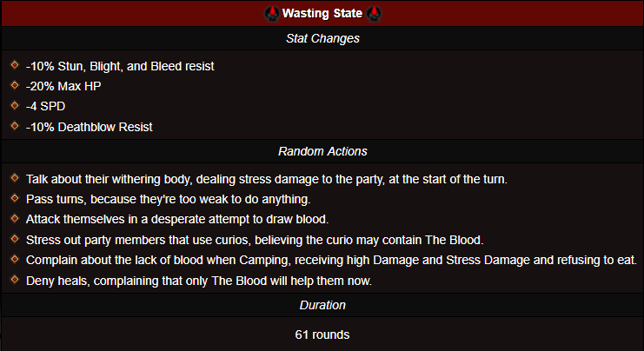Click the -20% Max HP stat text

(x=63, y=86)
